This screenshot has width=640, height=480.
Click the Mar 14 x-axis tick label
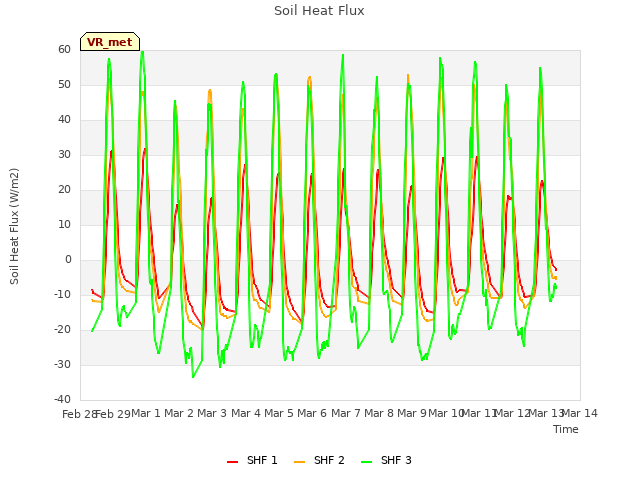coord(580,413)
